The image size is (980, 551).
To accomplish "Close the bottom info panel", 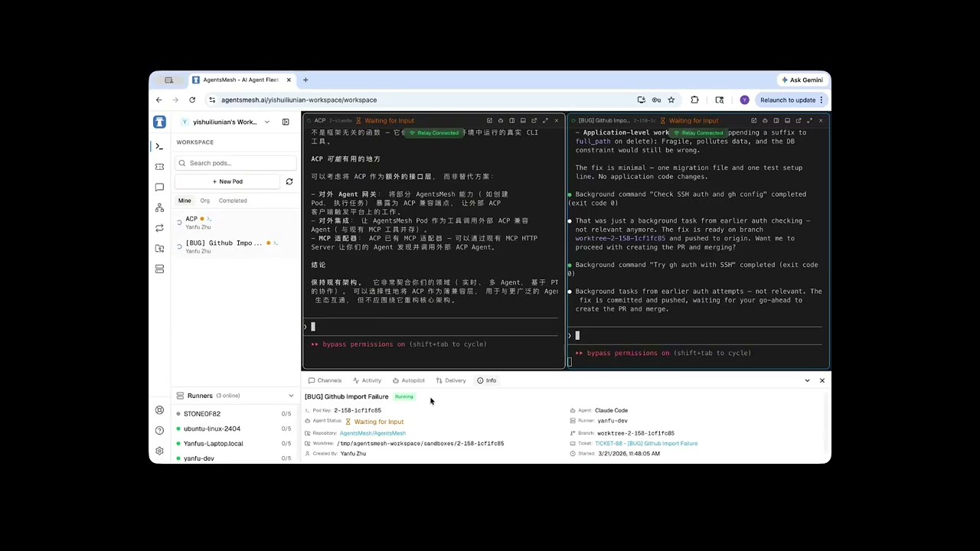I will click(822, 380).
